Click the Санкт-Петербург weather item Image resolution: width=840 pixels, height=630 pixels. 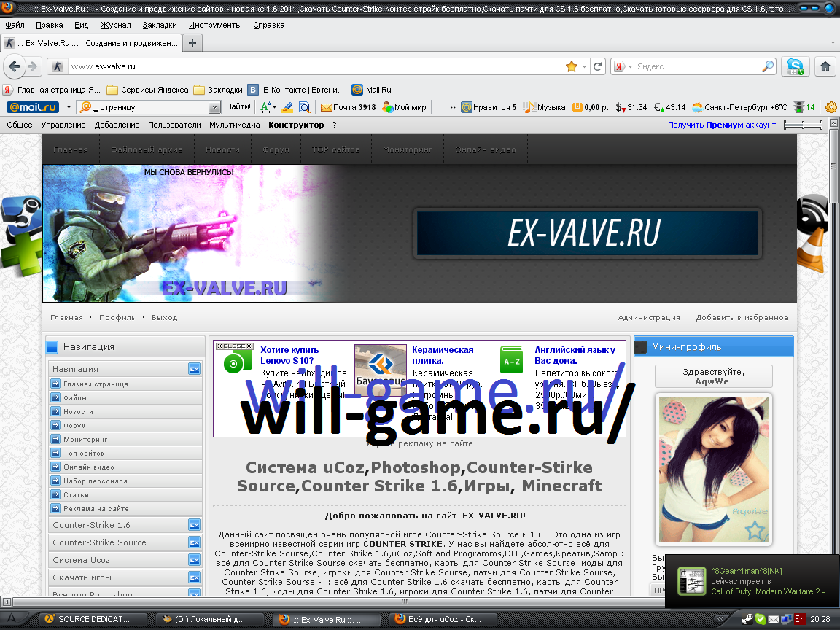click(x=739, y=107)
